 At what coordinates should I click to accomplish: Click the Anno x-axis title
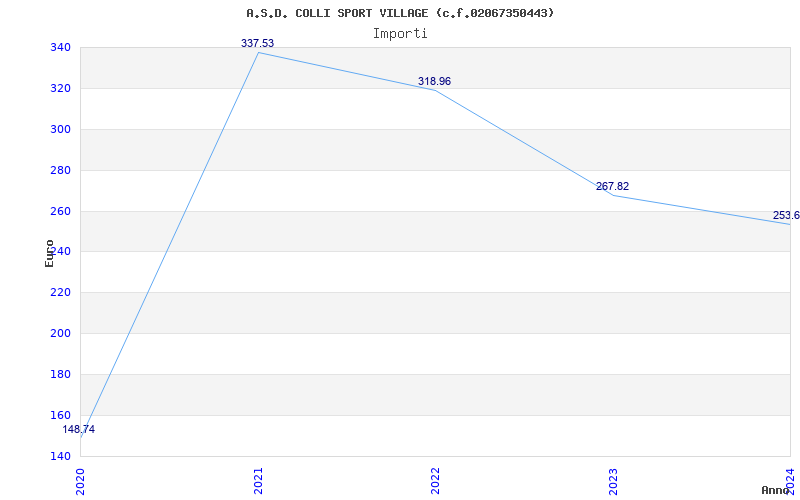(775, 490)
